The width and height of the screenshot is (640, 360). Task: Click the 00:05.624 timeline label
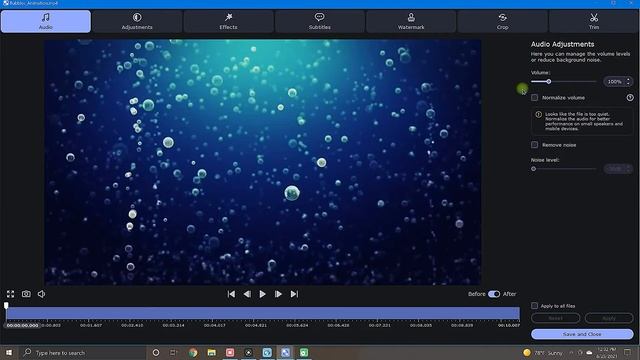(297, 325)
